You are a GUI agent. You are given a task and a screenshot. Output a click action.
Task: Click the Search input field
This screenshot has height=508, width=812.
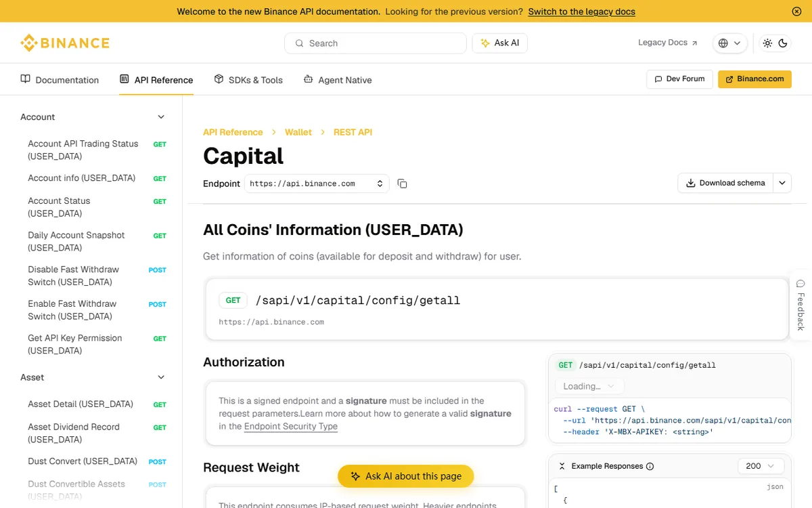(x=376, y=43)
